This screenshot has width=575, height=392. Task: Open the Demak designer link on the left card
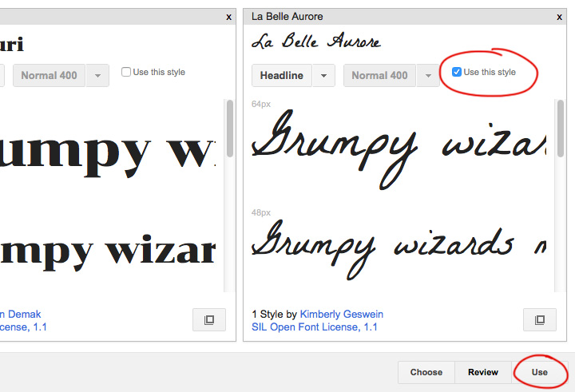21,315
